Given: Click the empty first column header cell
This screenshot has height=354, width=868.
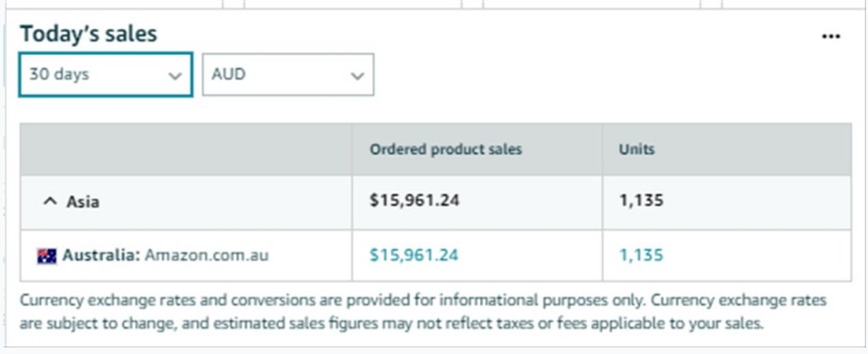Looking at the screenshot, I should [x=186, y=150].
